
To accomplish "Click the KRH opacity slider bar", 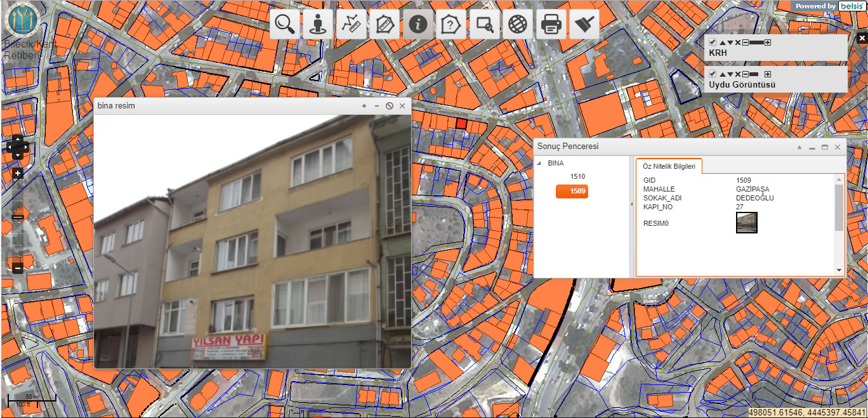I will [x=756, y=42].
